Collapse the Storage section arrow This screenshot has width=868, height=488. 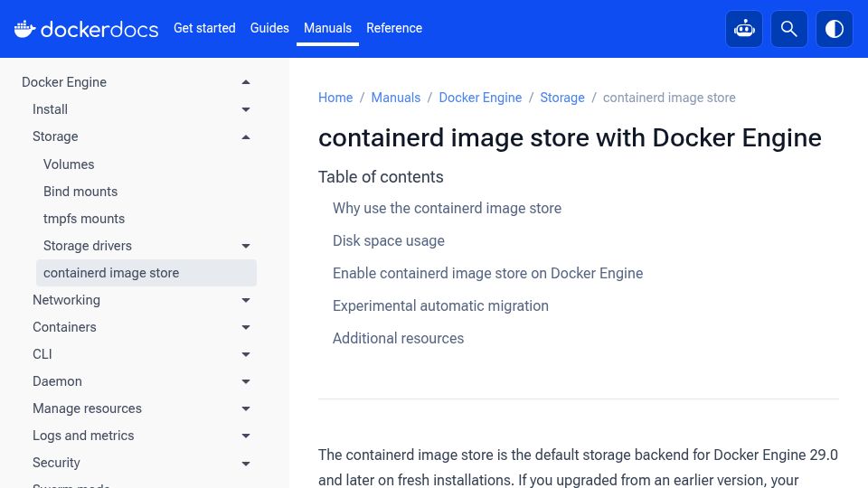click(x=246, y=136)
